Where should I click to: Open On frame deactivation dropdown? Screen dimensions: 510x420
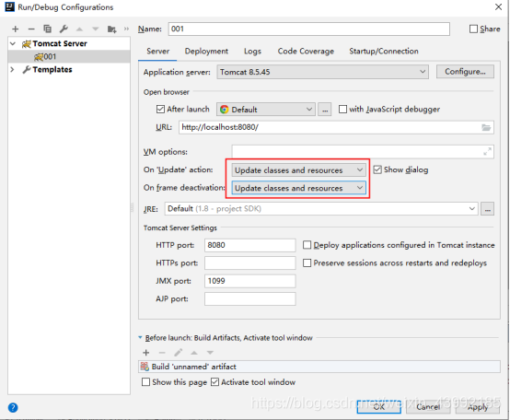click(x=299, y=188)
